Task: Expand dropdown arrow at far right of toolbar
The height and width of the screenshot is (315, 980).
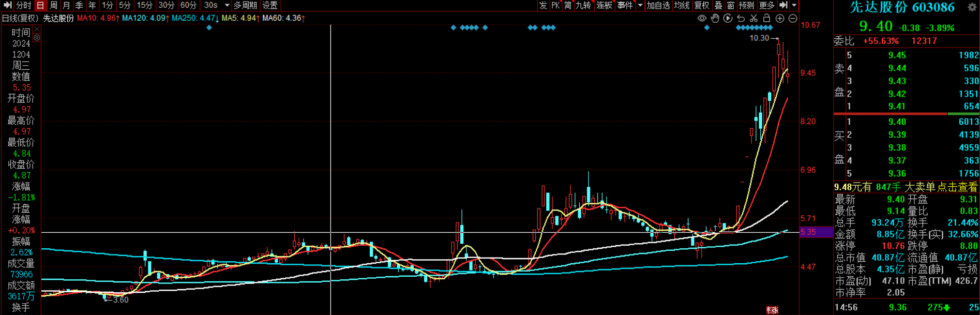Action: click(x=794, y=5)
